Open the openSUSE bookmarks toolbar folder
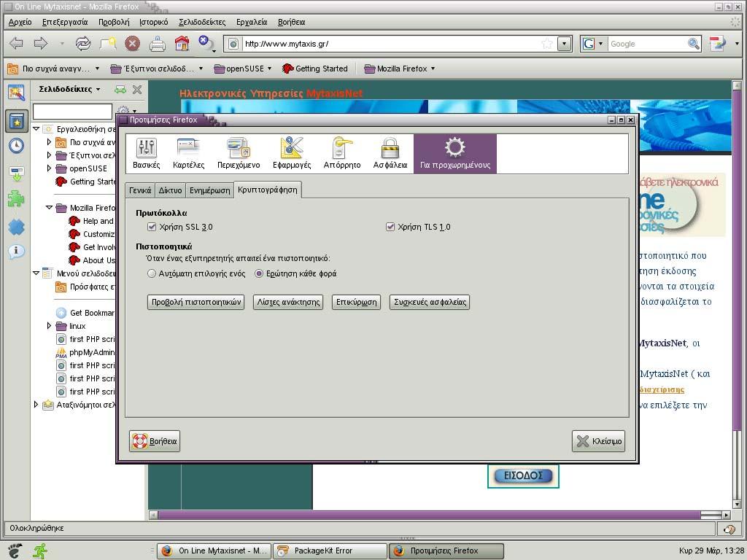Image resolution: width=747 pixels, height=560 pixels. (242, 69)
